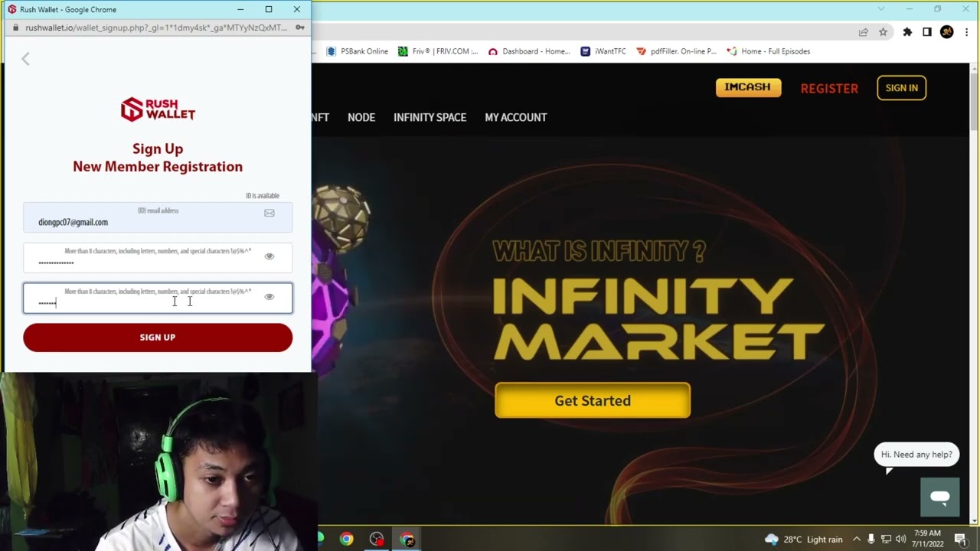This screenshot has width=980, height=551.
Task: Open the PSBank Online bookmark
Action: (x=358, y=51)
